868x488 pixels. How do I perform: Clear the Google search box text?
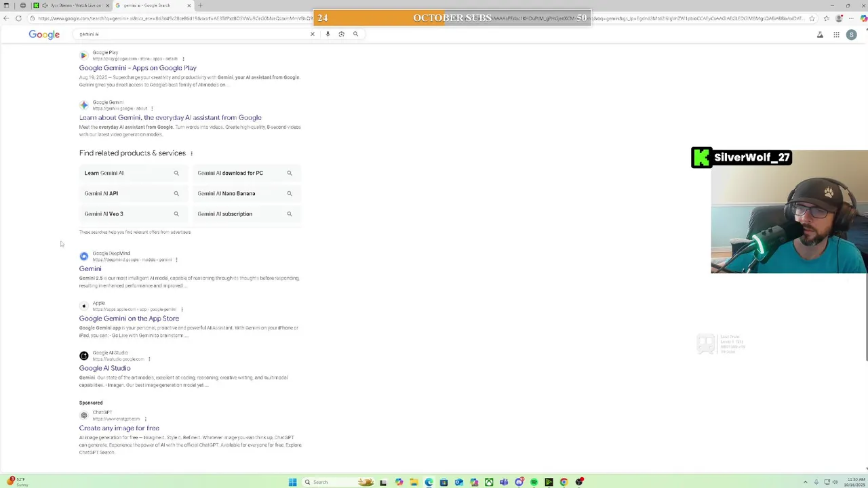313,34
